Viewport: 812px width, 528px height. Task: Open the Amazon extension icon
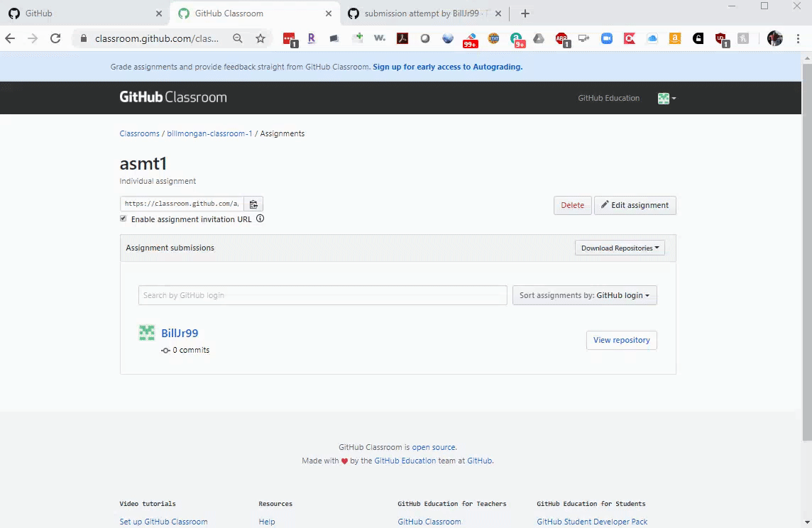(x=675, y=38)
